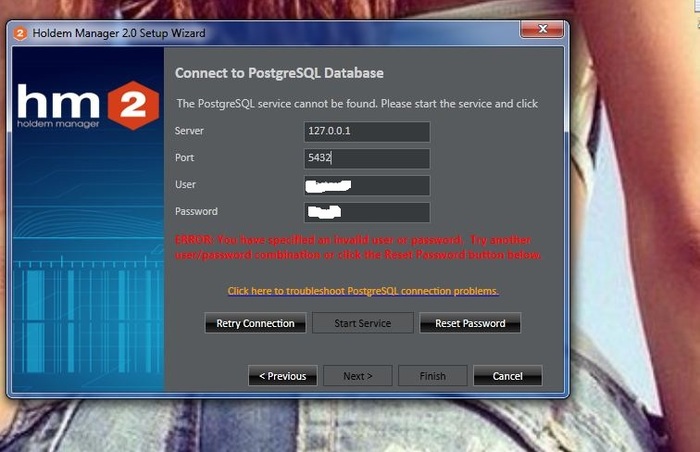Click the User input field

367,185
